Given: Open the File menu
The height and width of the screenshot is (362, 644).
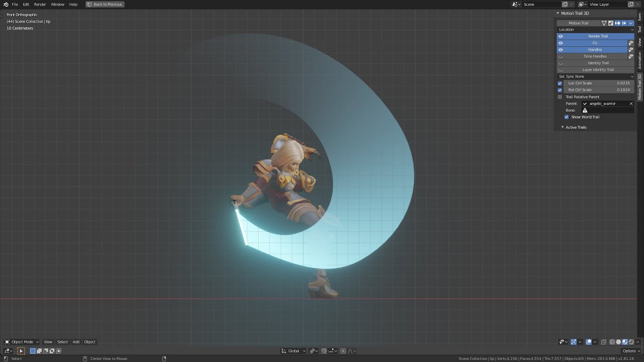Looking at the screenshot, I should pos(15,4).
